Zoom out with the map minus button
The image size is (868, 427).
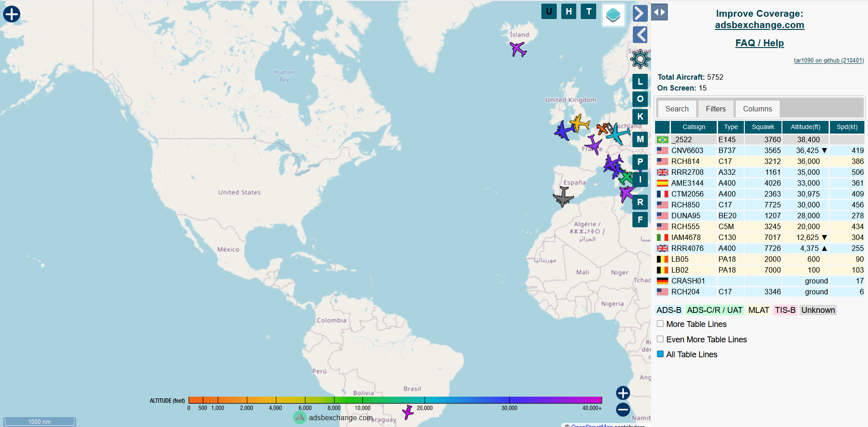(623, 410)
